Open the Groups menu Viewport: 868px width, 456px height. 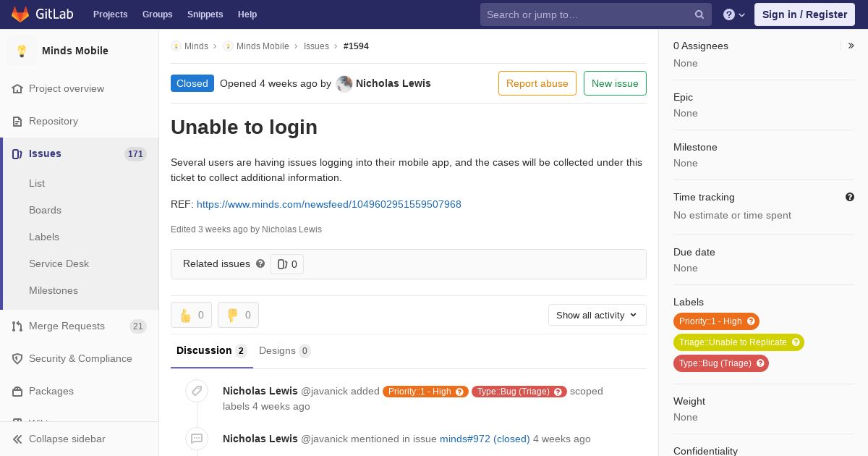tap(157, 14)
